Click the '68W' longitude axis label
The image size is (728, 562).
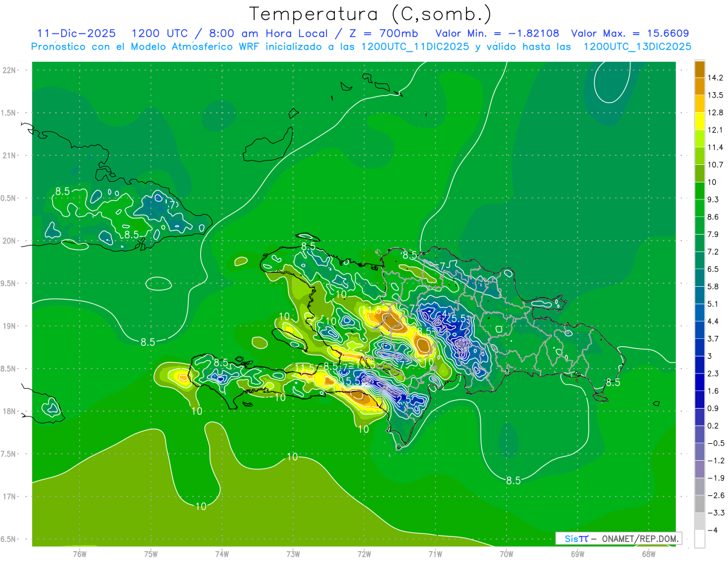[649, 554]
